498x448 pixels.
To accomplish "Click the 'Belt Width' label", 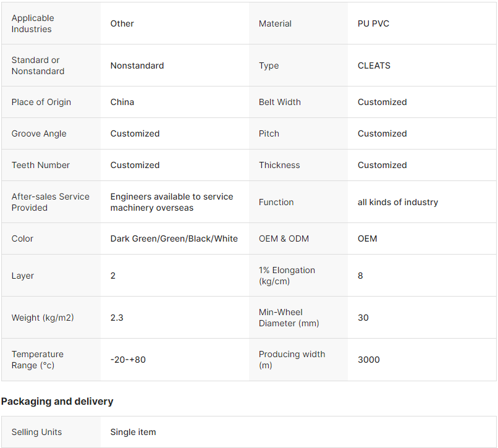I will click(x=280, y=102).
